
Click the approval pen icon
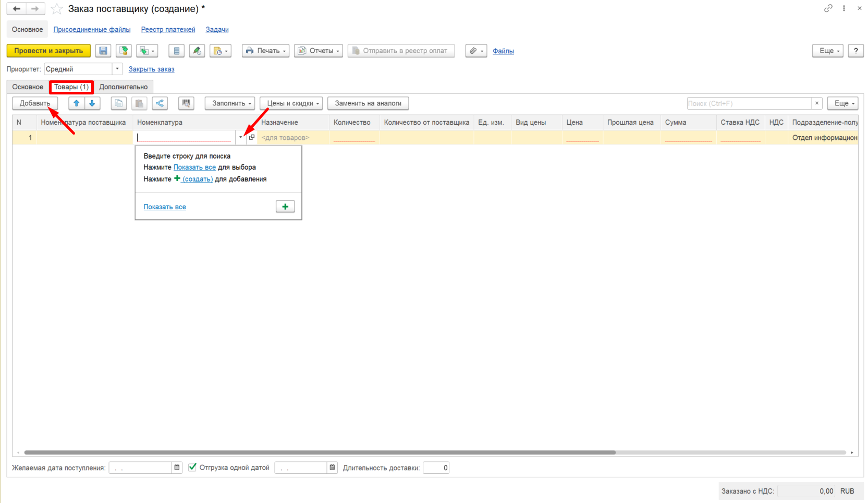[197, 51]
